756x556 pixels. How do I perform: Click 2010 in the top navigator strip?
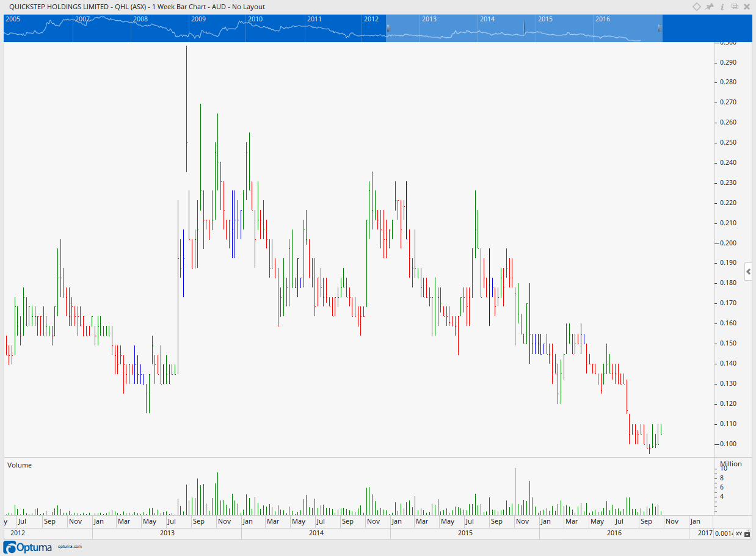click(255, 19)
